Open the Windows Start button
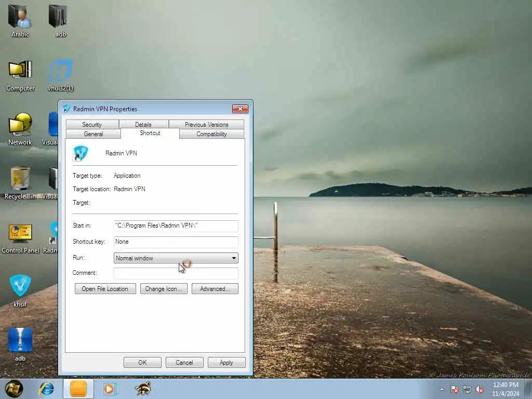Image resolution: width=532 pixels, height=399 pixels. pos(14,389)
